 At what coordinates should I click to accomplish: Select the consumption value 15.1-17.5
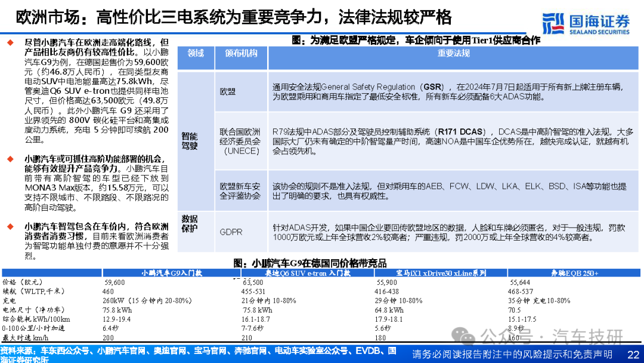point(522,319)
